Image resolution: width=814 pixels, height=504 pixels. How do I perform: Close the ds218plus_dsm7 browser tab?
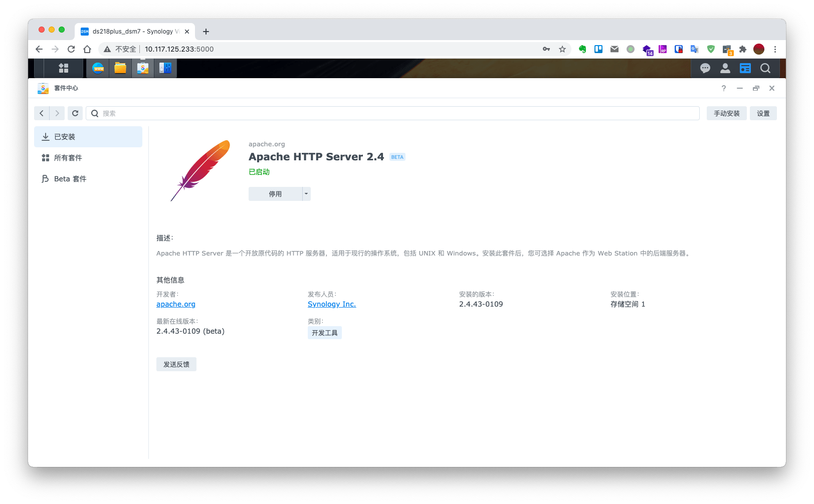(x=187, y=32)
